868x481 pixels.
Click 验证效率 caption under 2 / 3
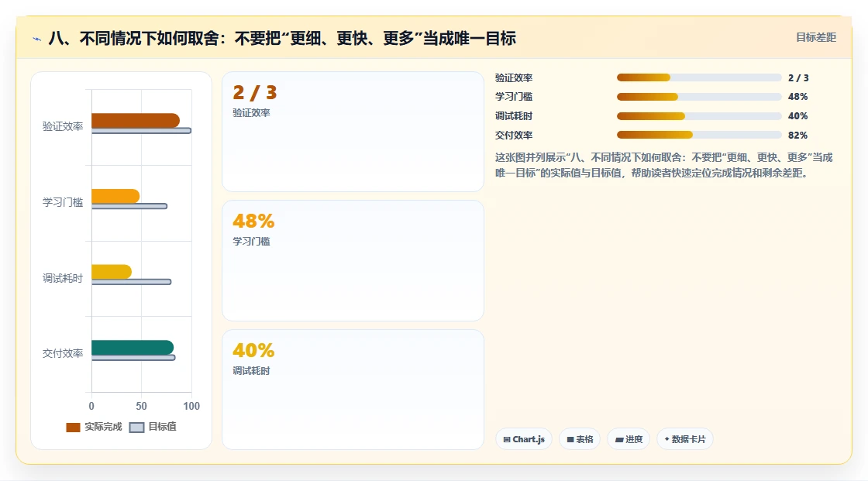251,113
